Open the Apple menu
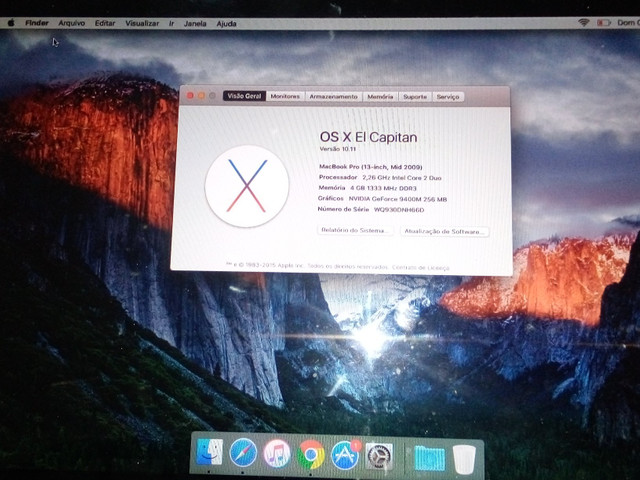Image resolution: width=640 pixels, height=480 pixels. tap(11, 23)
